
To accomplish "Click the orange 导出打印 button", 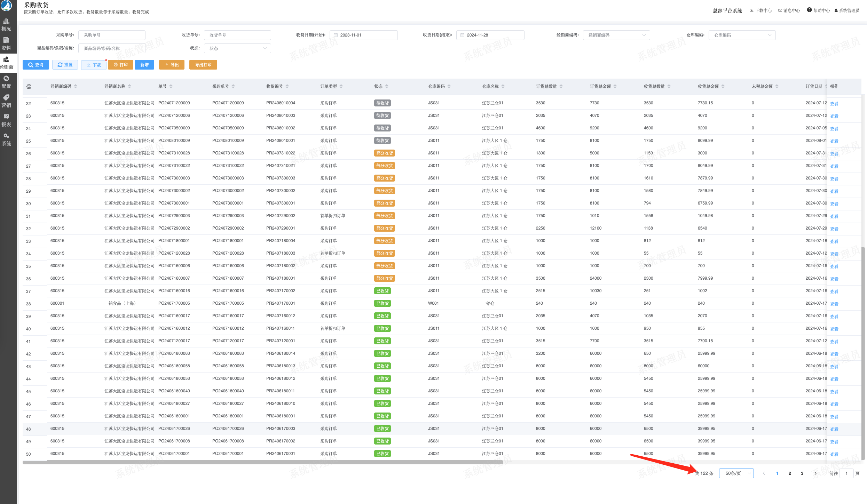I will click(203, 65).
